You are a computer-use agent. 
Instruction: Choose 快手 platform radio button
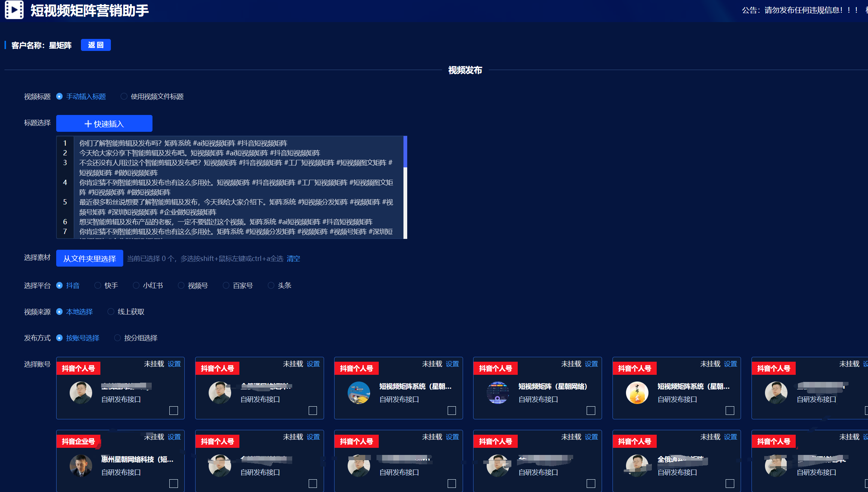(x=98, y=286)
